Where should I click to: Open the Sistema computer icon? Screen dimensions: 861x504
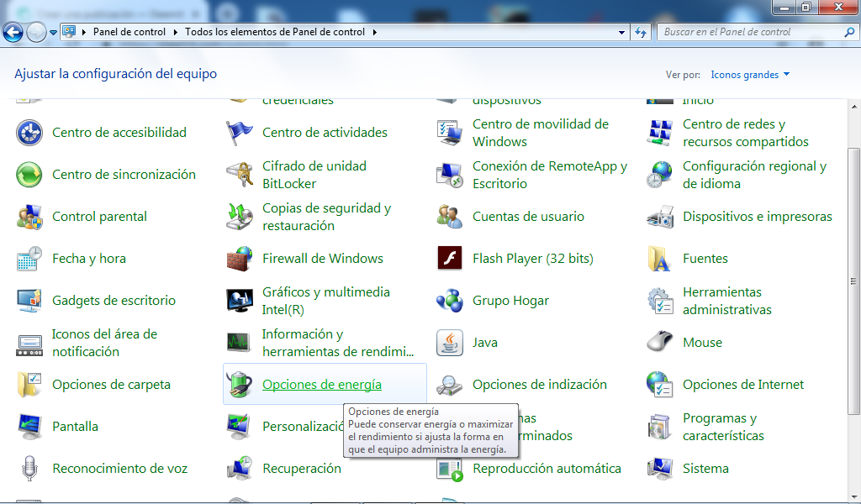tap(660, 469)
